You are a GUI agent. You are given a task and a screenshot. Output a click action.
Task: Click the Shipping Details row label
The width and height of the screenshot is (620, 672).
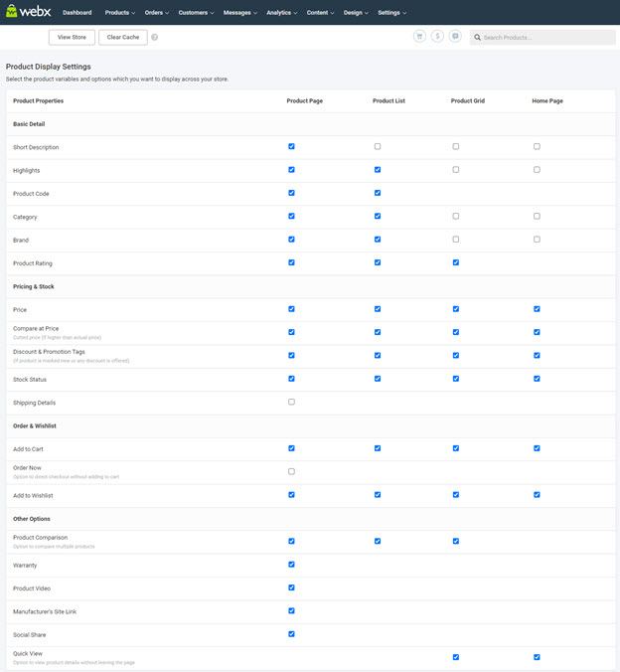pos(34,403)
